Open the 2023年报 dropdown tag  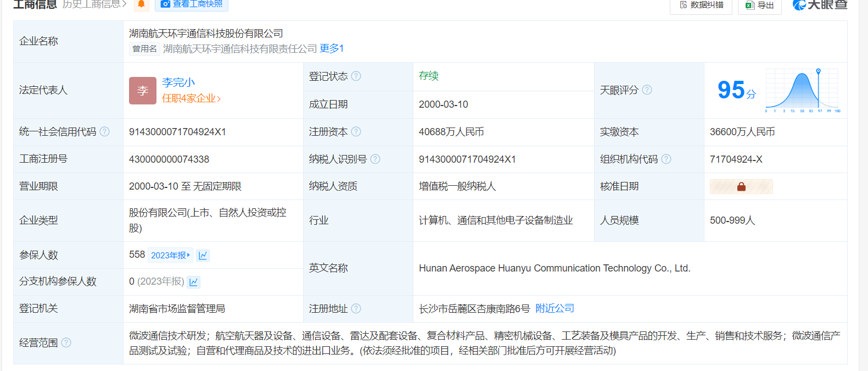coord(171,255)
